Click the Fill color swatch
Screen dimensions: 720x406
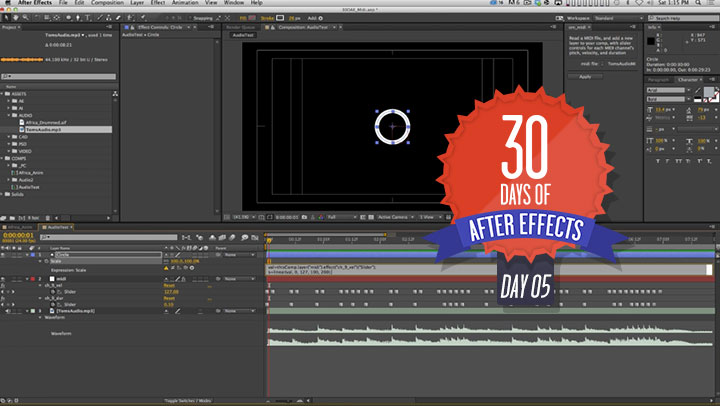pos(252,18)
